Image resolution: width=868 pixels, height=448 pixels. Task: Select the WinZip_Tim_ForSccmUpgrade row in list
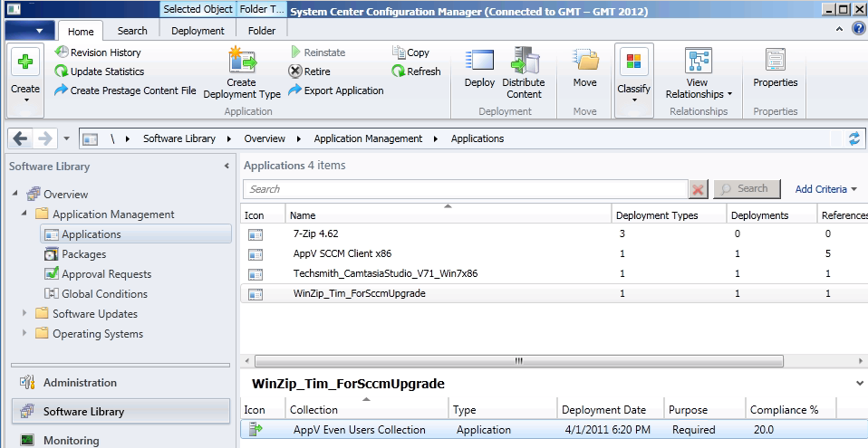click(x=555, y=293)
